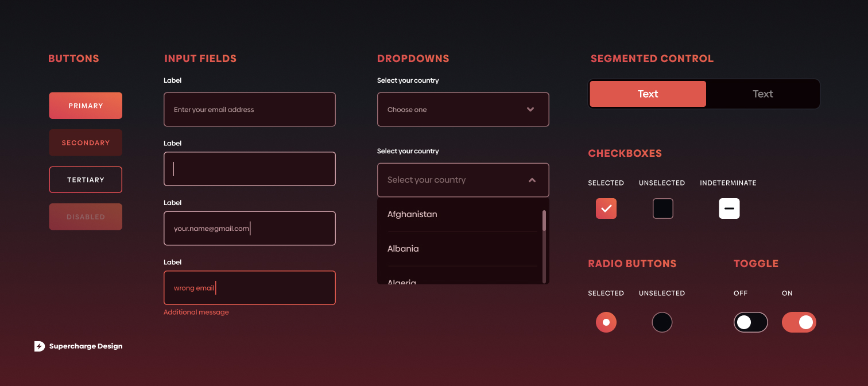
Task: Uncheck the selected red checkbox
Action: [606, 209]
